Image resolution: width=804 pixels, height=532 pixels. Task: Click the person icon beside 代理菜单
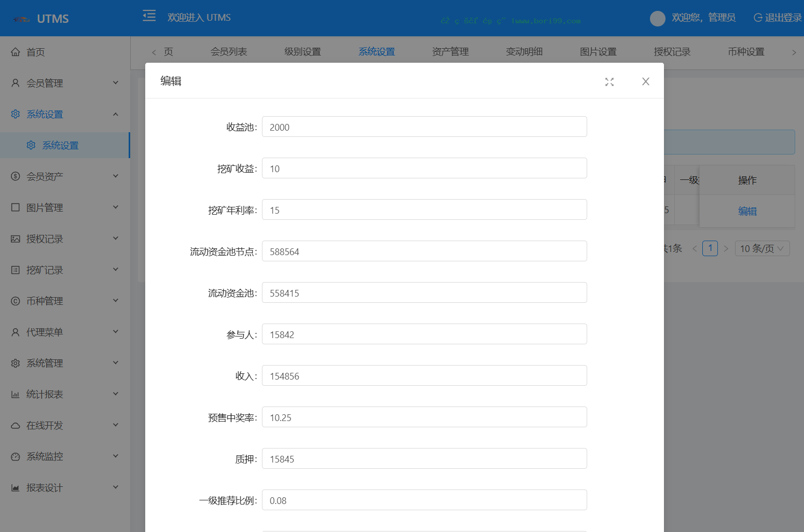coord(16,332)
